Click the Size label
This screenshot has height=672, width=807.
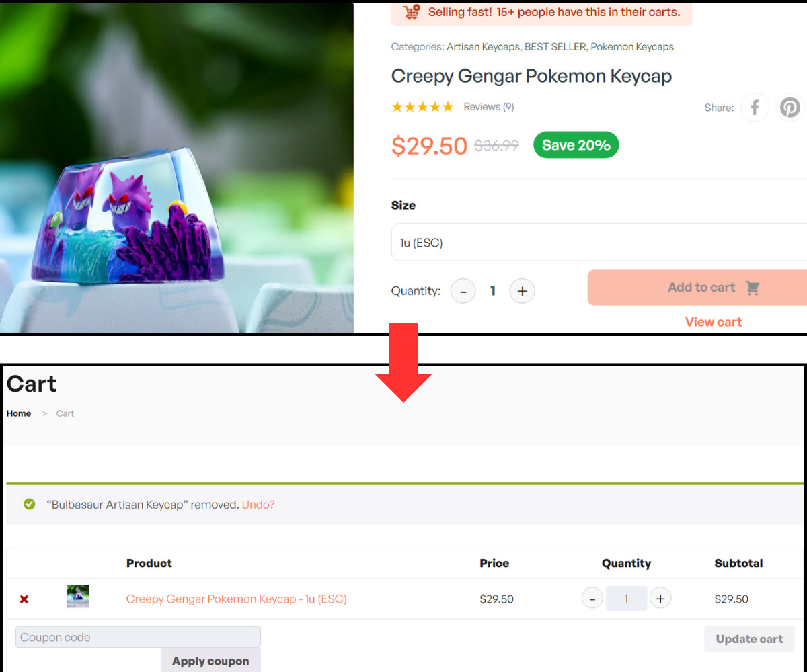403,205
